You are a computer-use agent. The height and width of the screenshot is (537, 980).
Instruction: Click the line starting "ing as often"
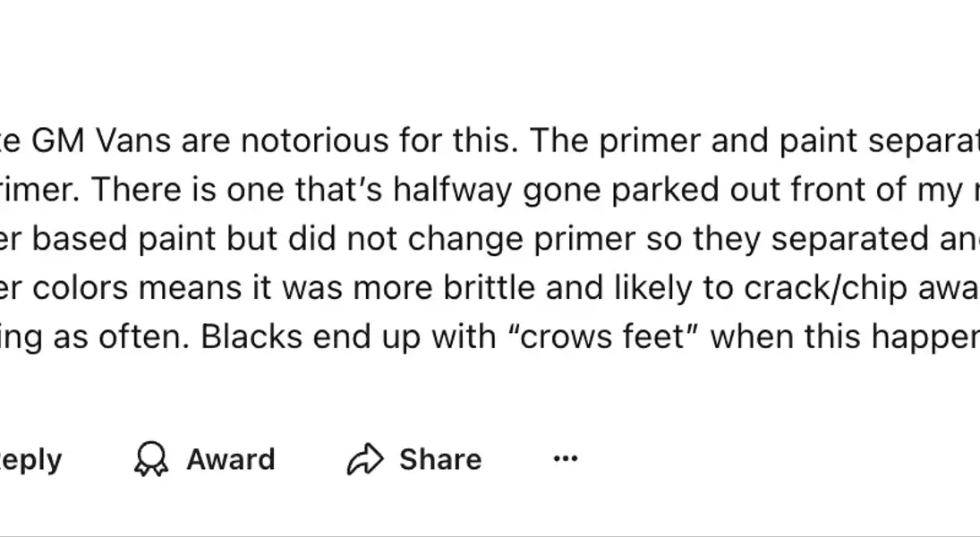[490, 337]
